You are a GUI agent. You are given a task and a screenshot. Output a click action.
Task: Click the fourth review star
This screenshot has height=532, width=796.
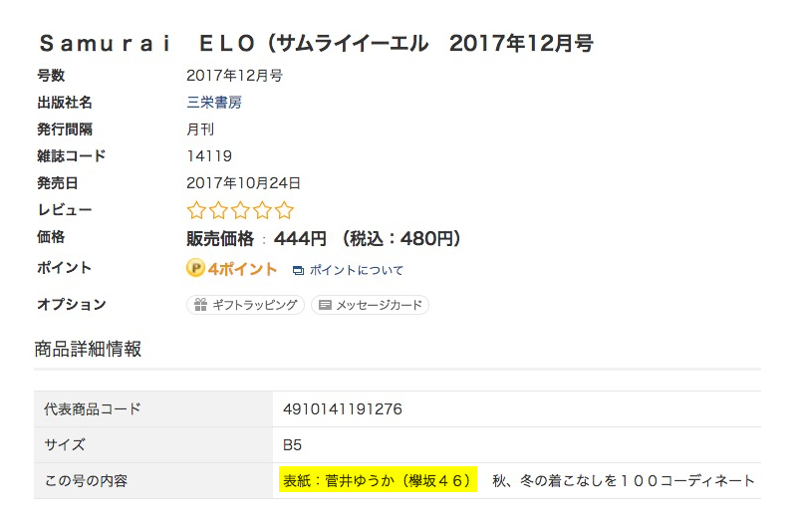click(262, 210)
